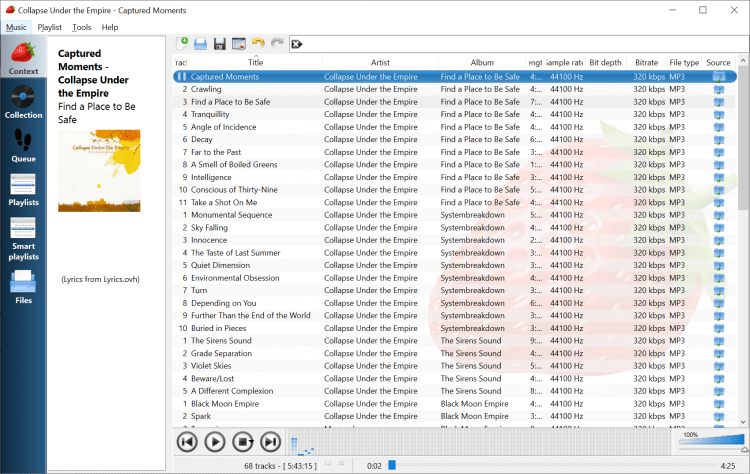Screen dimensions: 750x474
Task: Click the source icon for Beware/Lost row
Action: (x=718, y=379)
